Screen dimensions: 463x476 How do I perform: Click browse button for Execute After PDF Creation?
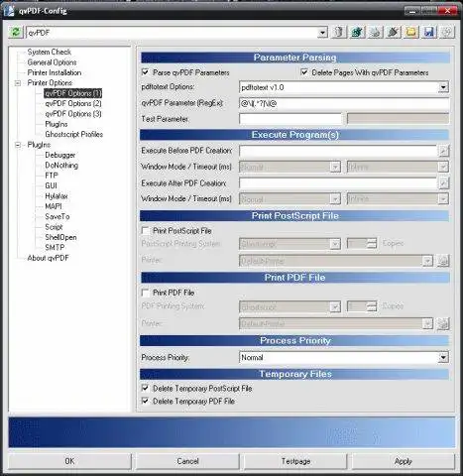point(443,182)
